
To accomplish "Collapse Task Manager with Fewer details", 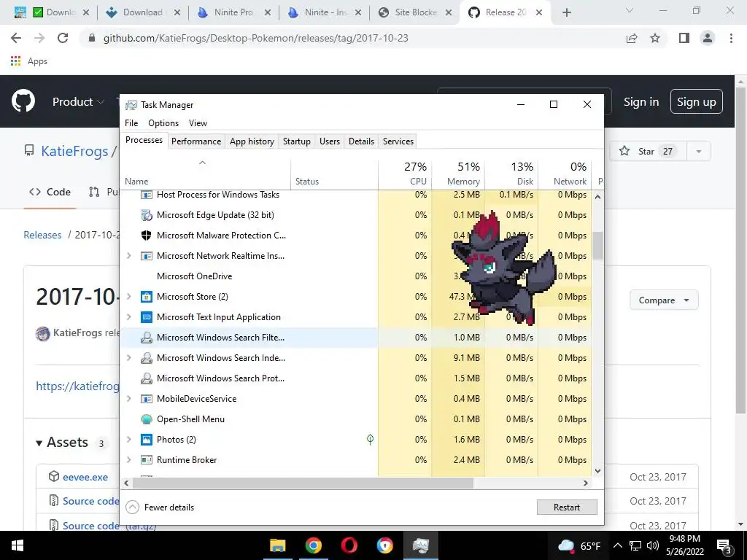I will click(160, 507).
